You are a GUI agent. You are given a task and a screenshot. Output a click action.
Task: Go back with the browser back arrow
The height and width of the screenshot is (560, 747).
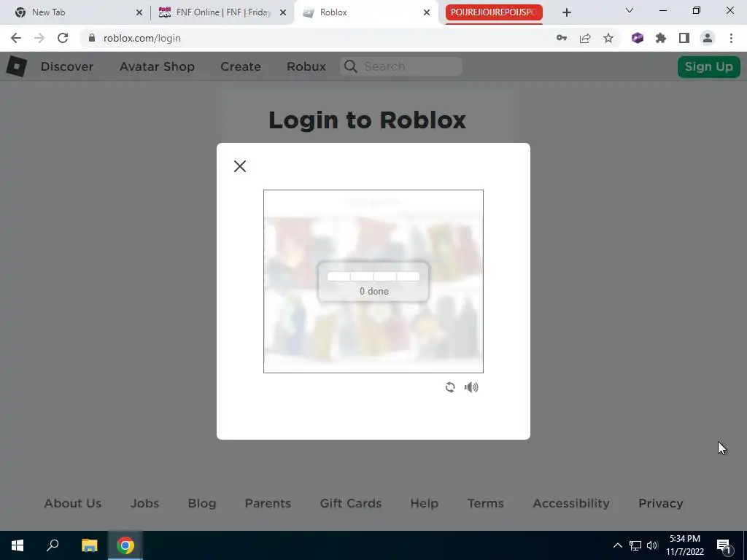pos(16,38)
